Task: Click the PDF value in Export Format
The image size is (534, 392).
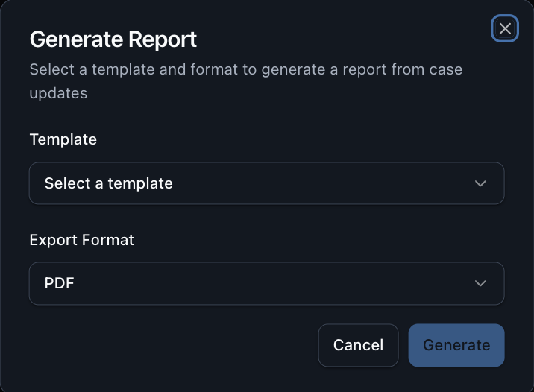Action: click(x=60, y=283)
